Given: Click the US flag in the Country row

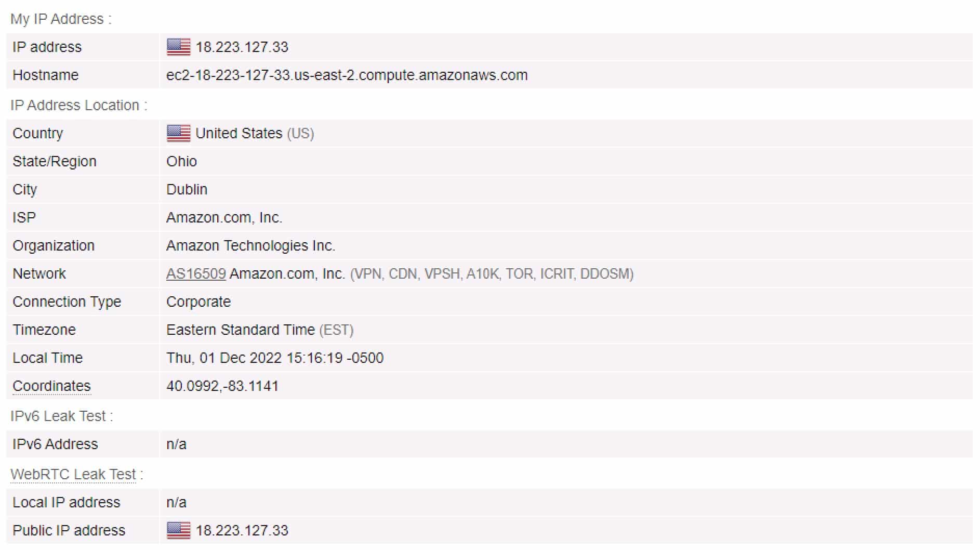Looking at the screenshot, I should [178, 133].
